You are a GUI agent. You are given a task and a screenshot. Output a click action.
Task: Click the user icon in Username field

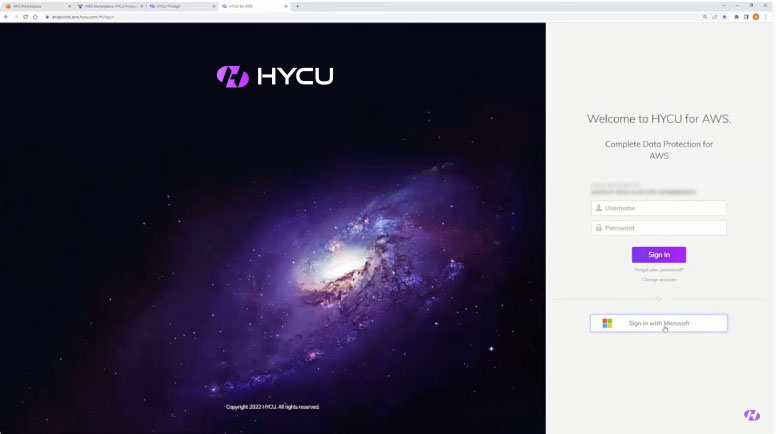(598, 208)
